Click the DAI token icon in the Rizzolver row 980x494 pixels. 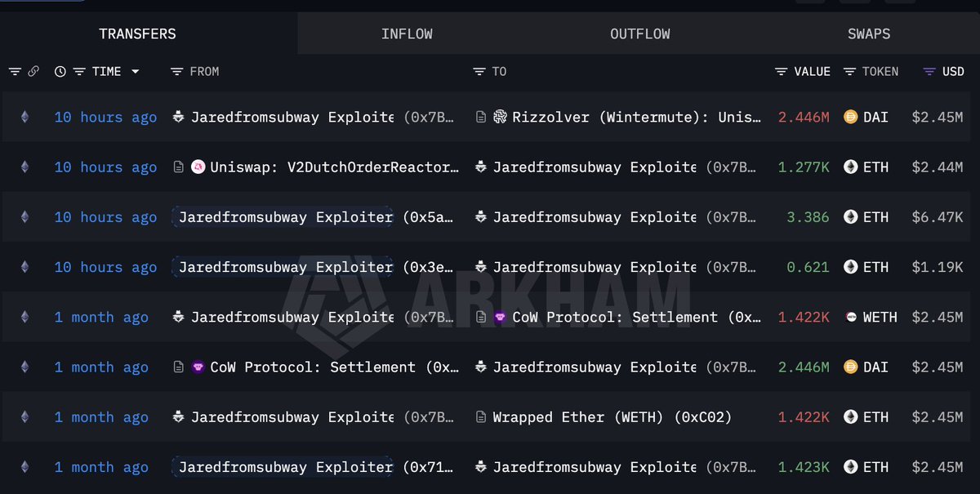pyautogui.click(x=850, y=118)
